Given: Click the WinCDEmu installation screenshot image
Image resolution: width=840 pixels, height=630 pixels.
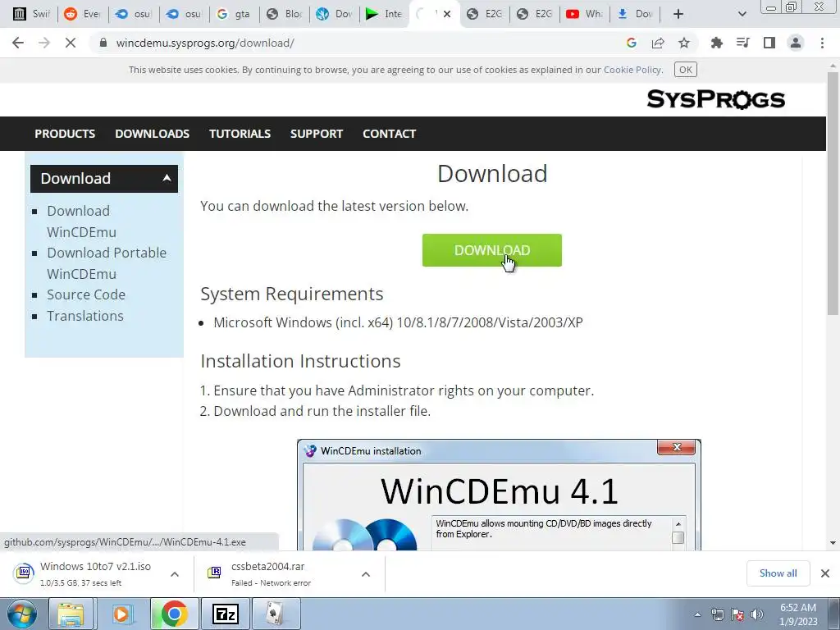Looking at the screenshot, I should [499, 495].
